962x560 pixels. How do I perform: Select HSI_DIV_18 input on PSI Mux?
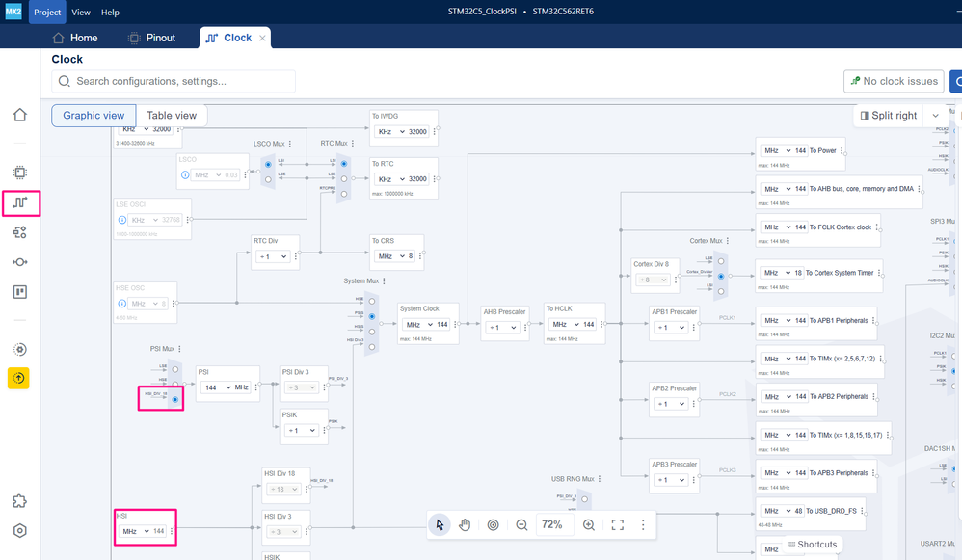tap(175, 399)
